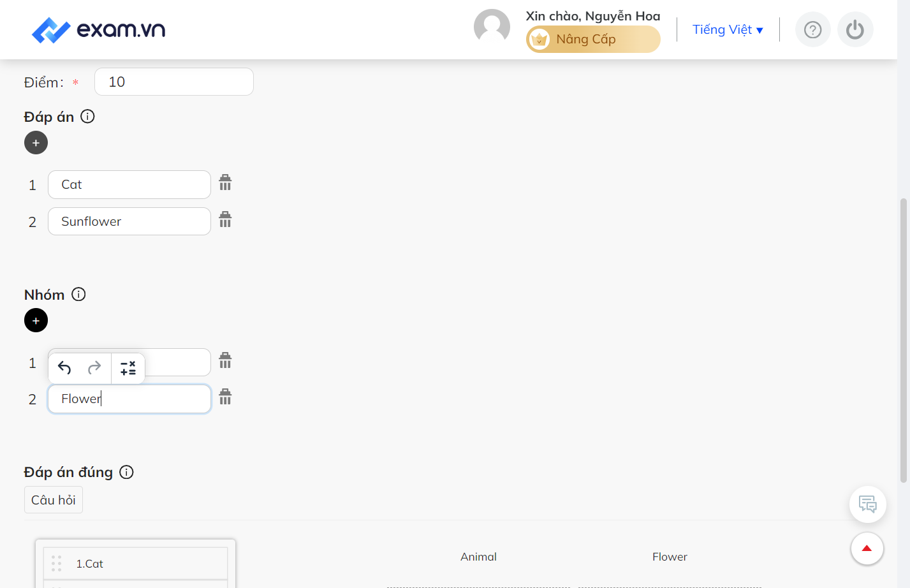Click the exam.vn logo

[x=99, y=29]
